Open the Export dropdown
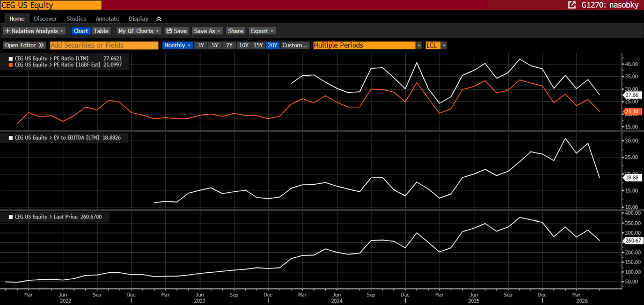Viewport: 644px width, 305px height. (262, 31)
